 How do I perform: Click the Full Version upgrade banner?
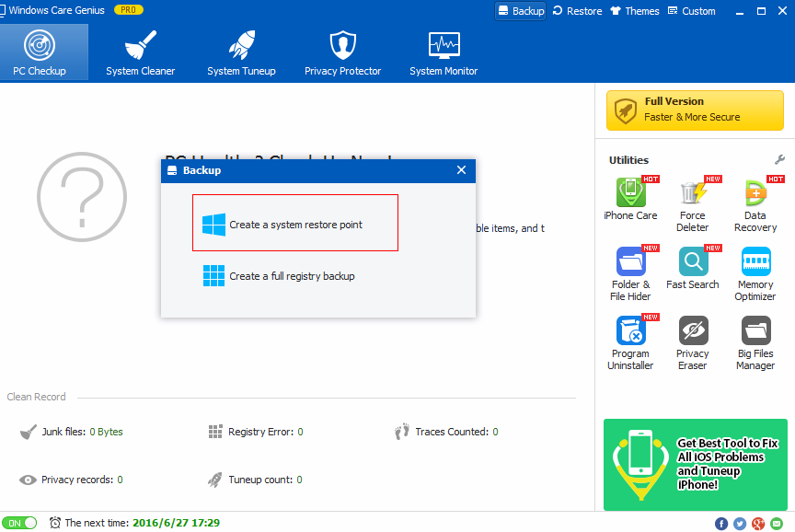click(x=695, y=110)
